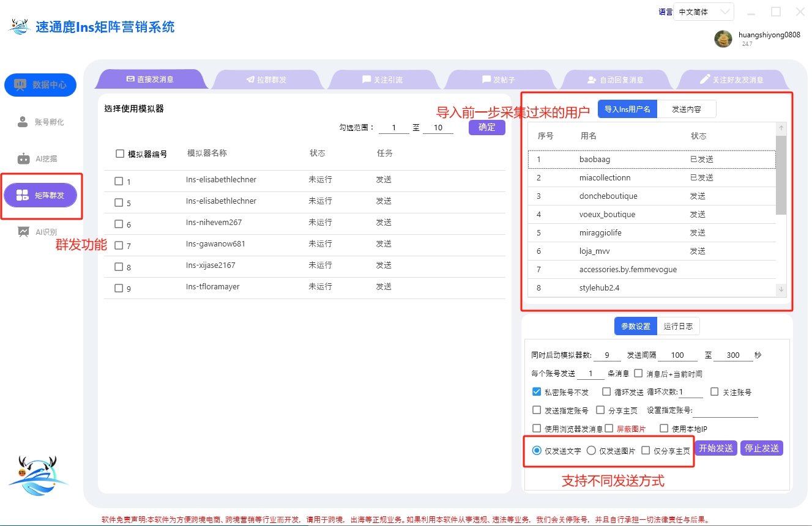
Task: Select the voeux_boutique user row
Action: 652,214
